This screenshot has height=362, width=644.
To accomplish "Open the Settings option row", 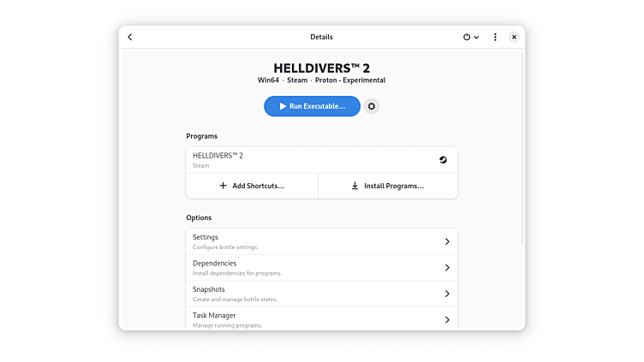I will tap(308, 241).
